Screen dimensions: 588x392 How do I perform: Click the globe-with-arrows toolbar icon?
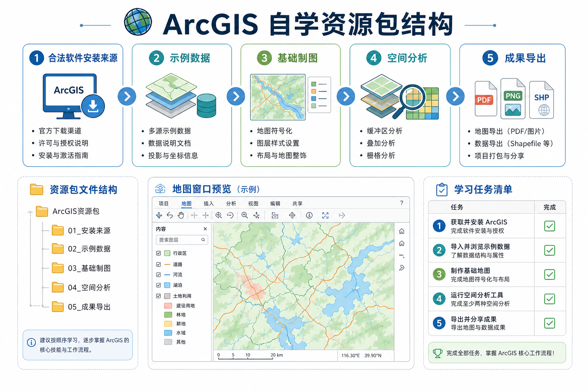(x=292, y=215)
